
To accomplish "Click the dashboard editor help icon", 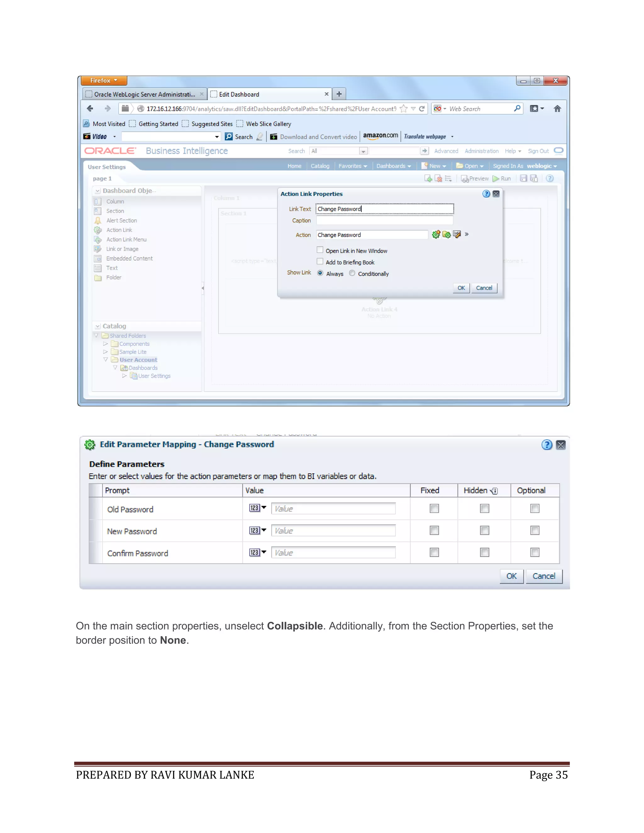I will point(550,179).
